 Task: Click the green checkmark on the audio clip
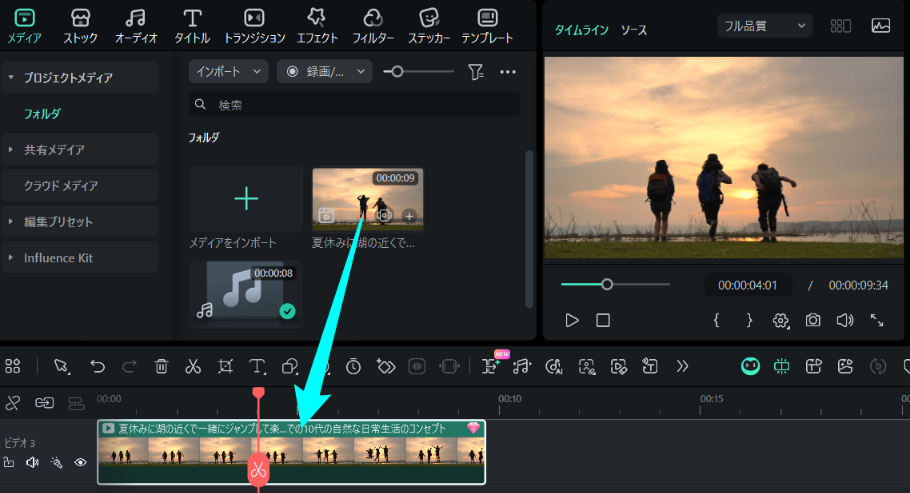point(287,311)
